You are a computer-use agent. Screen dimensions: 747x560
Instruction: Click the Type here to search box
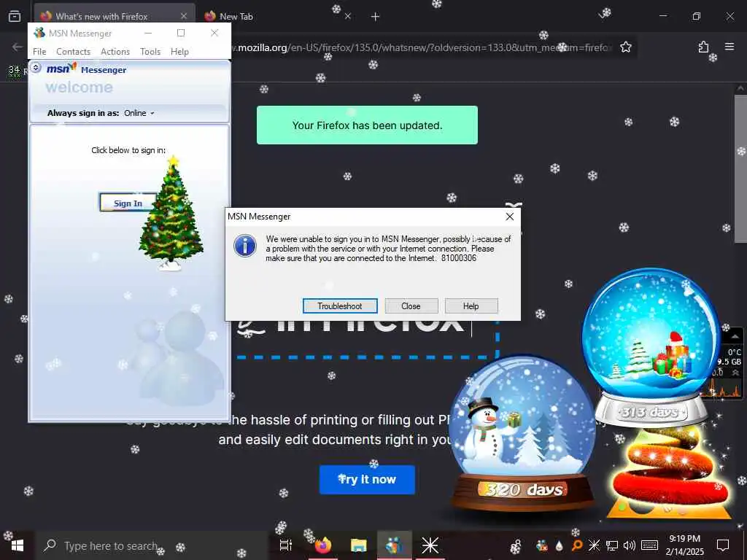click(152, 545)
